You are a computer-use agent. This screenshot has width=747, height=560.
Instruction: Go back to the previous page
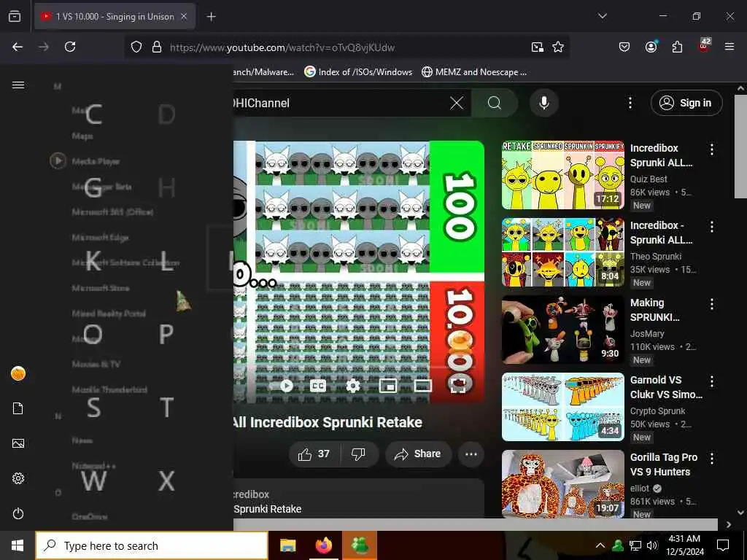[18, 47]
